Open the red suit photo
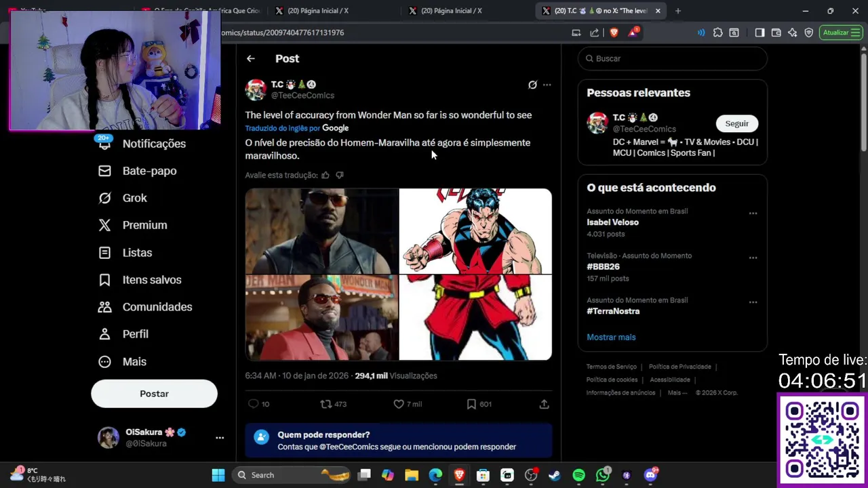 pyautogui.click(x=321, y=318)
